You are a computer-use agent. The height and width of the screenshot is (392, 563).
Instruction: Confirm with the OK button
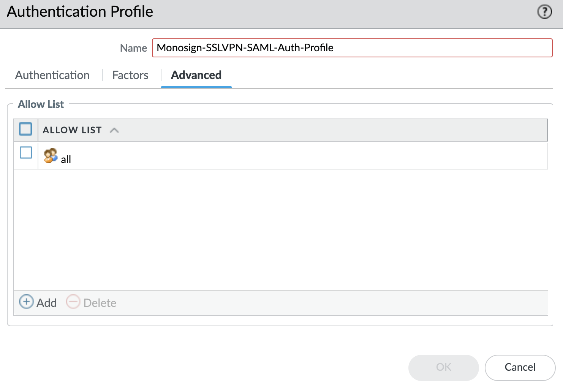coord(443,367)
